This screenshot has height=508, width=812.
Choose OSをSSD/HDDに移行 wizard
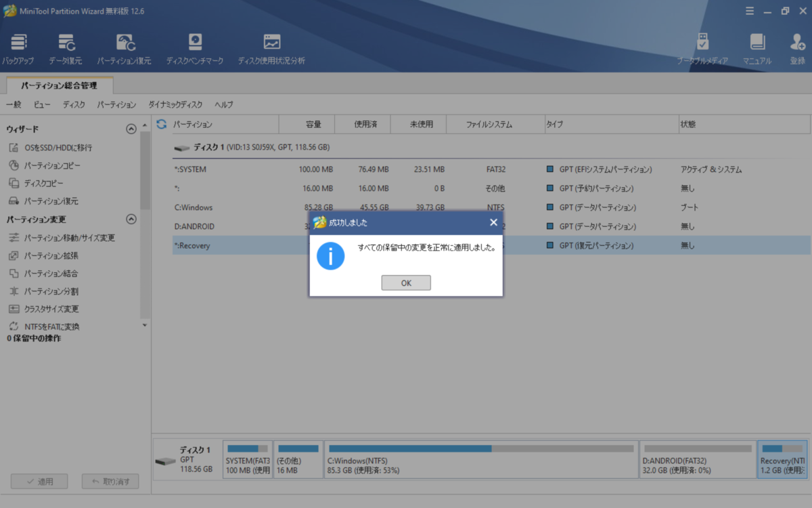51,148
